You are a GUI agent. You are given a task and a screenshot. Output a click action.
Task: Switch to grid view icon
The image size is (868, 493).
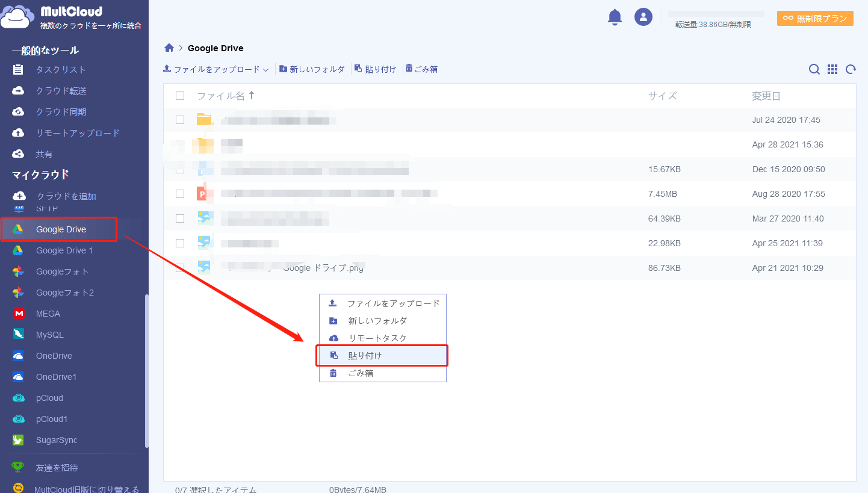832,69
